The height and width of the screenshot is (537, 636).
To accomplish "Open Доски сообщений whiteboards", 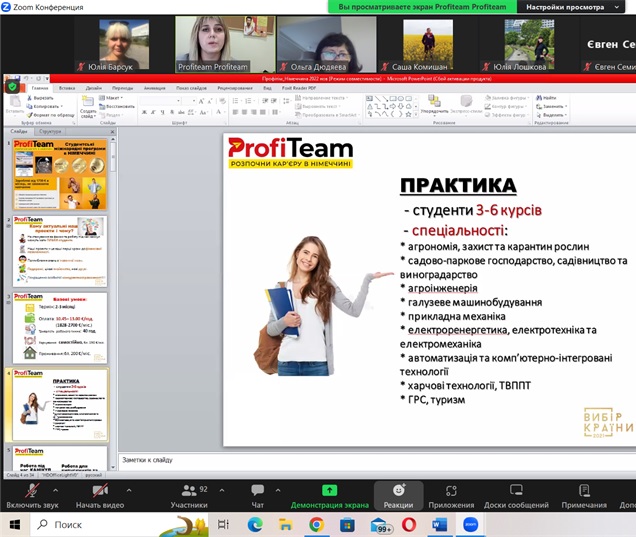I will coord(516,496).
